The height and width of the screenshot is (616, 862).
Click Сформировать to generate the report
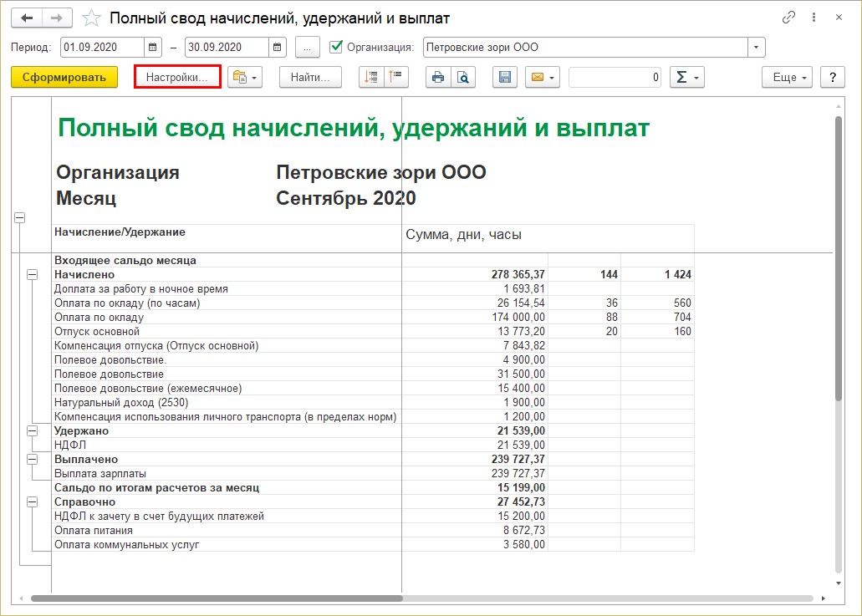coord(64,77)
